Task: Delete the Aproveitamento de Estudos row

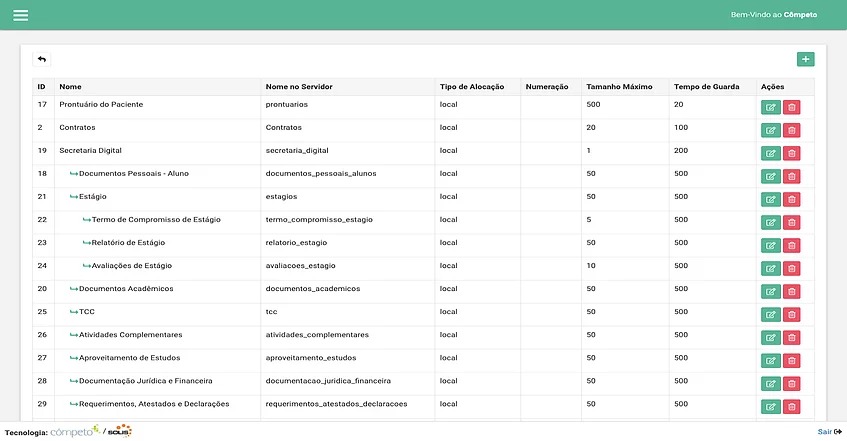Action: [x=792, y=360]
